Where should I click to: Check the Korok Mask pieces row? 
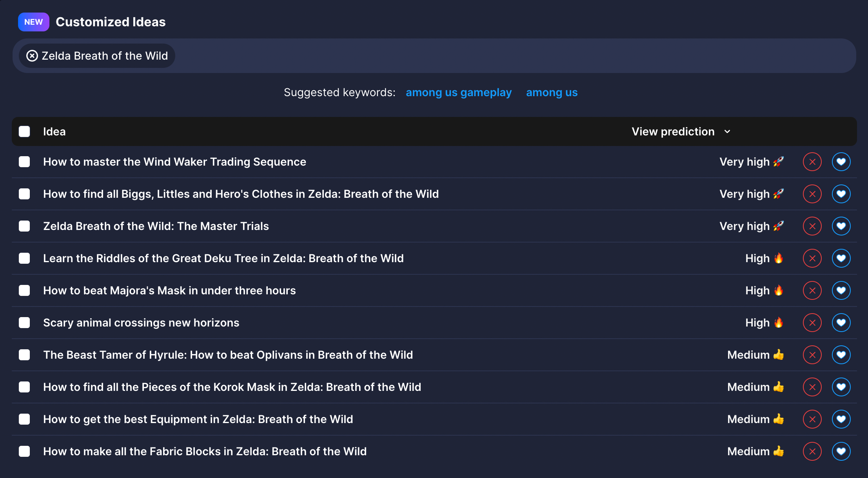(x=24, y=387)
